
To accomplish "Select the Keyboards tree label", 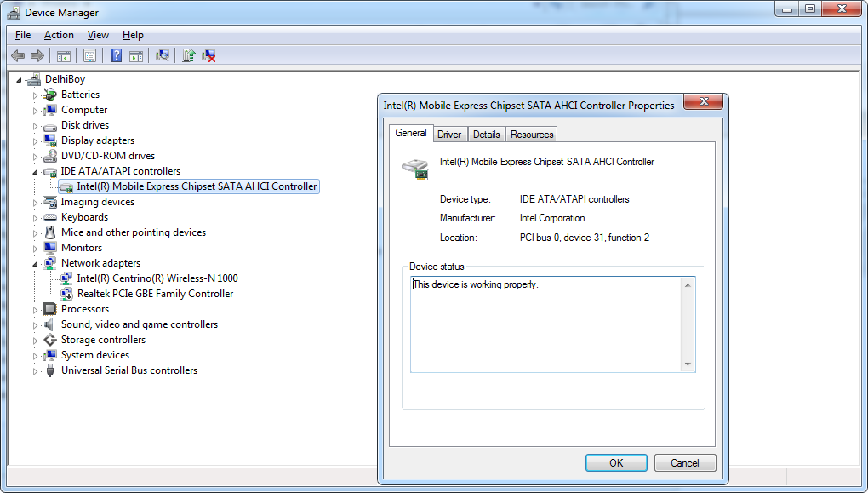I will coord(85,217).
